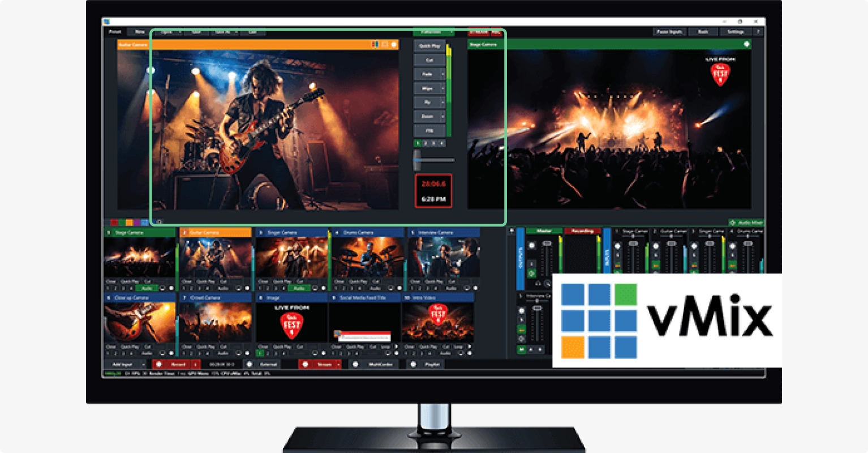Viewport: 868px width, 453px height.
Task: Select overlay channel 2 under transitions
Action: pos(426,144)
